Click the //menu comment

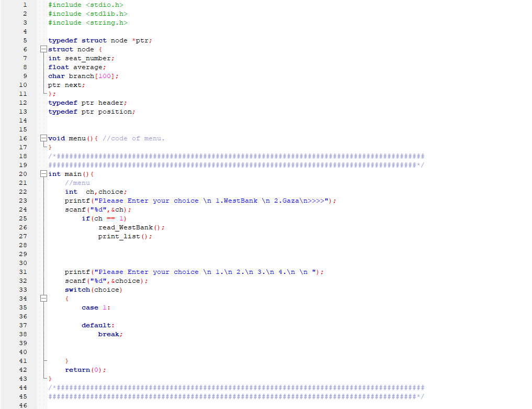77,182
